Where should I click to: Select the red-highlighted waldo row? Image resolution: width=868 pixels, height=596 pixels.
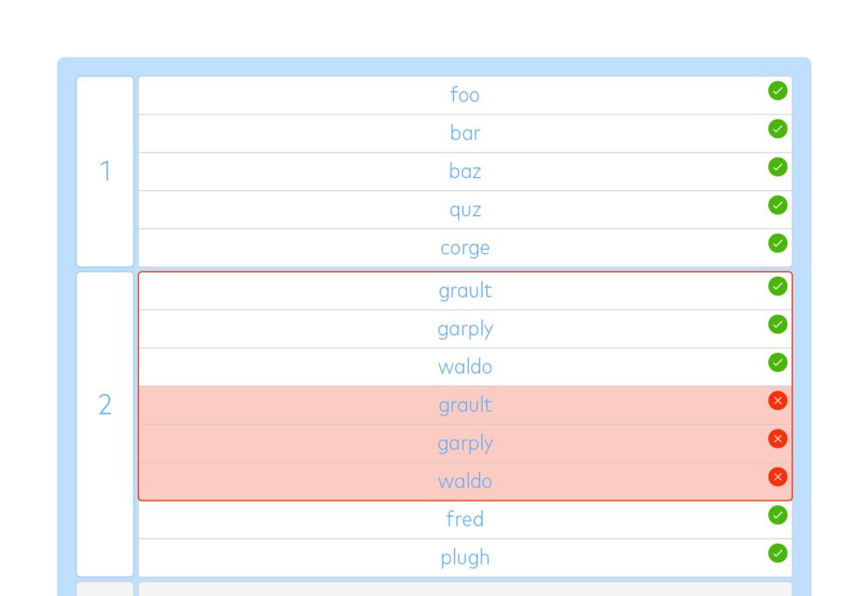[x=465, y=481]
